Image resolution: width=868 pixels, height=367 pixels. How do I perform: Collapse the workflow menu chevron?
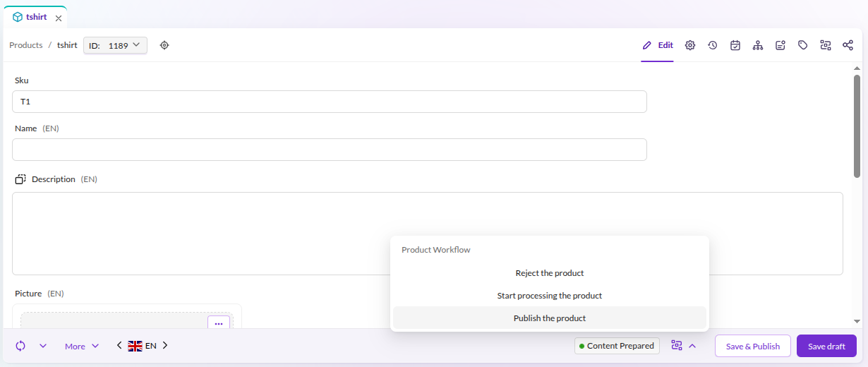692,346
